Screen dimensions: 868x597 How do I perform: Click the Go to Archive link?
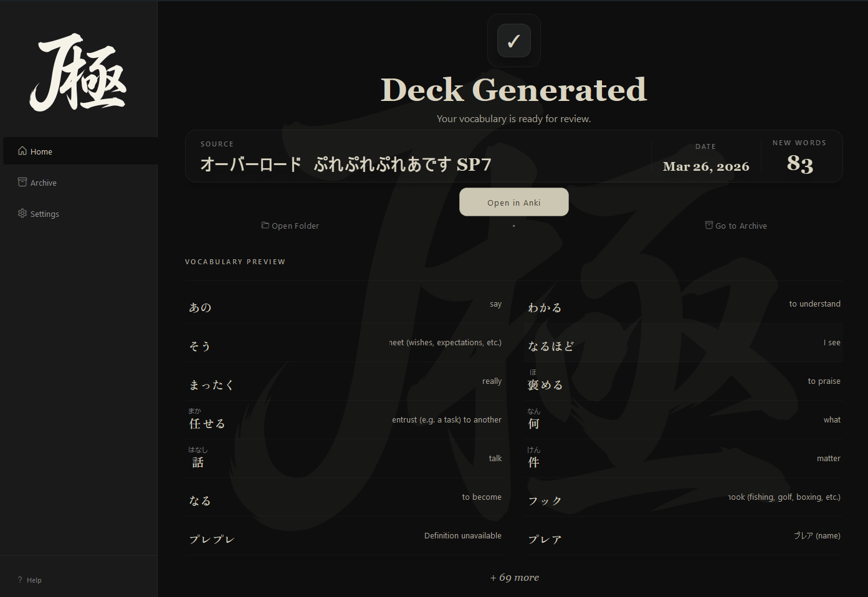click(x=740, y=225)
